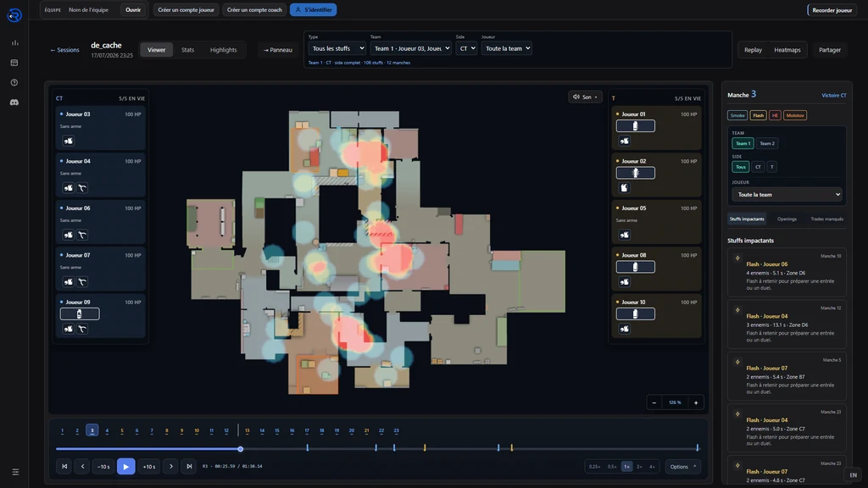Jump to end of round
The width and height of the screenshot is (868, 488).
click(189, 467)
